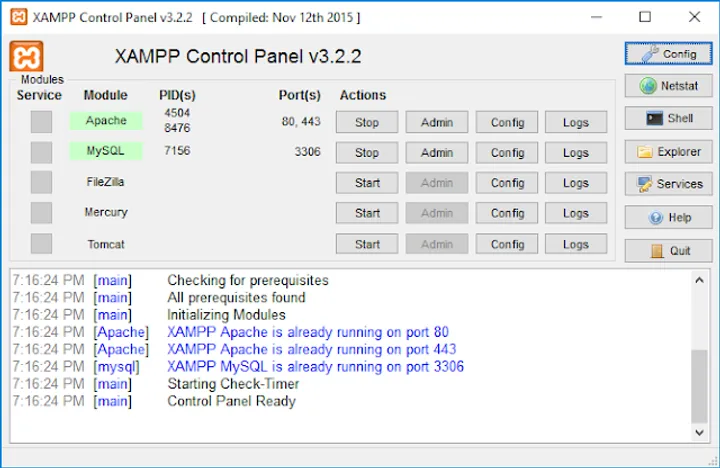
Task: Click the 'All prerequisites found' log line
Action: coord(236,298)
